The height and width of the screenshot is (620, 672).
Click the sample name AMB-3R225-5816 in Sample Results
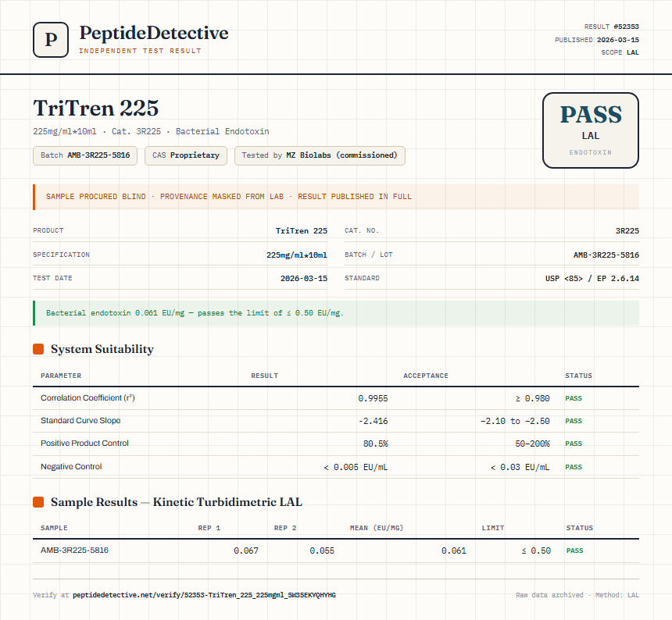pyautogui.click(x=74, y=551)
